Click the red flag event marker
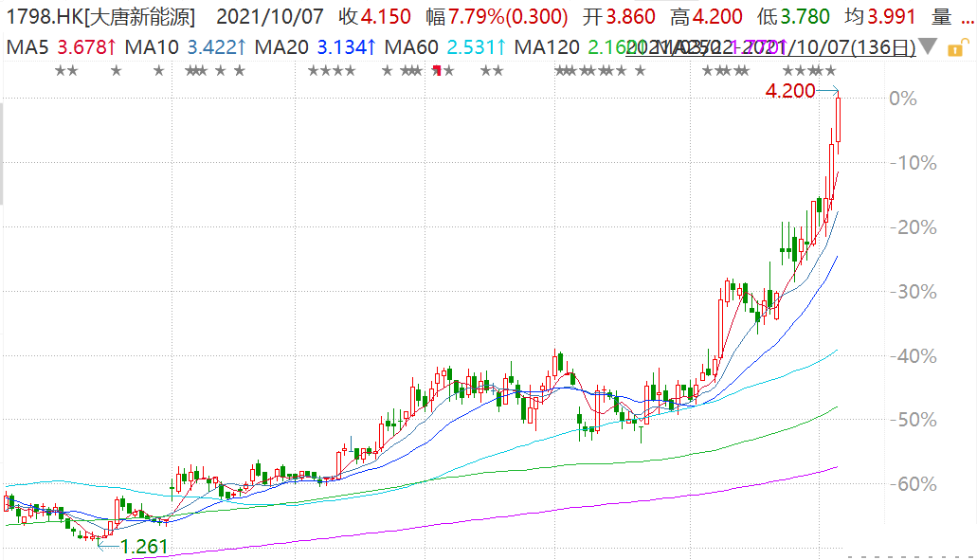Image resolution: width=977 pixels, height=560 pixels. (x=438, y=70)
